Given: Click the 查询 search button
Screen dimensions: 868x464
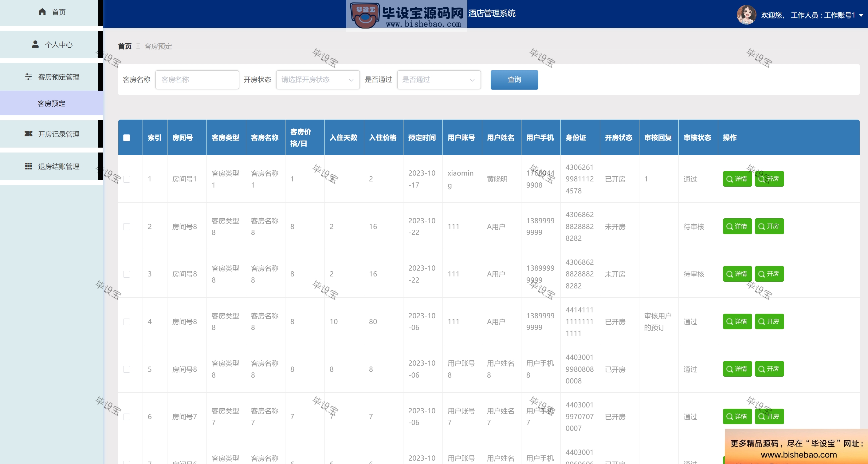Looking at the screenshot, I should (x=514, y=80).
